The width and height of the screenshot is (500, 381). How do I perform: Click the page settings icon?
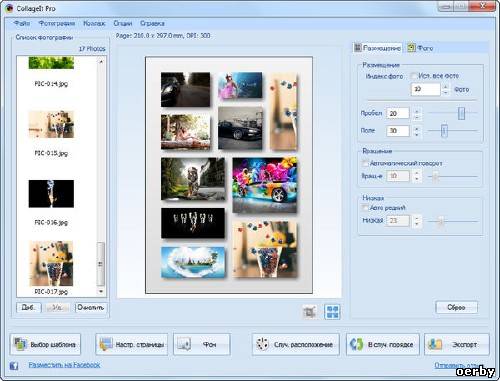tap(106, 344)
